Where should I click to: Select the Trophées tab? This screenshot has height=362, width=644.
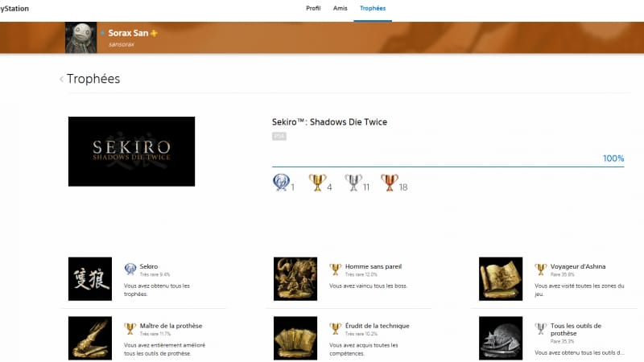click(373, 8)
